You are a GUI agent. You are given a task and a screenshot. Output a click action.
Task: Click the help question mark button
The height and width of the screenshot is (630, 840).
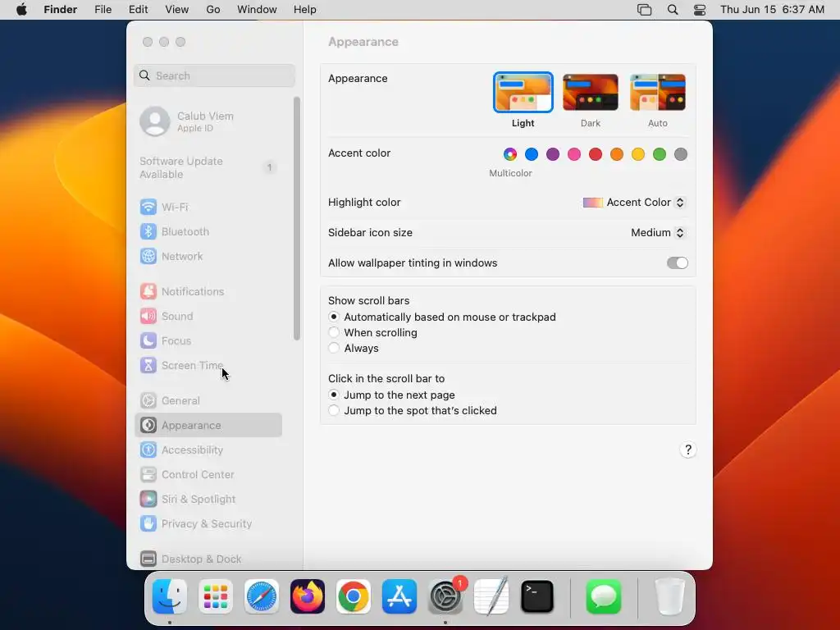(688, 450)
